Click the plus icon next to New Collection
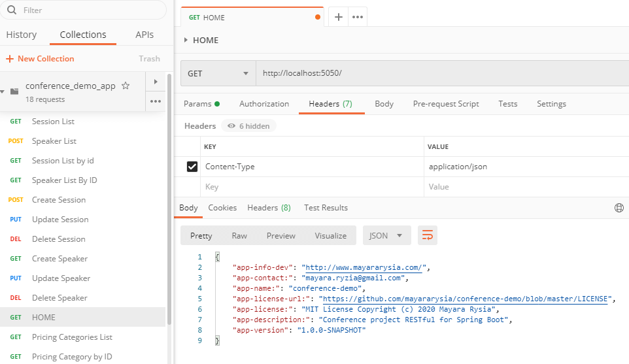This screenshot has width=629, height=364. click(x=10, y=59)
